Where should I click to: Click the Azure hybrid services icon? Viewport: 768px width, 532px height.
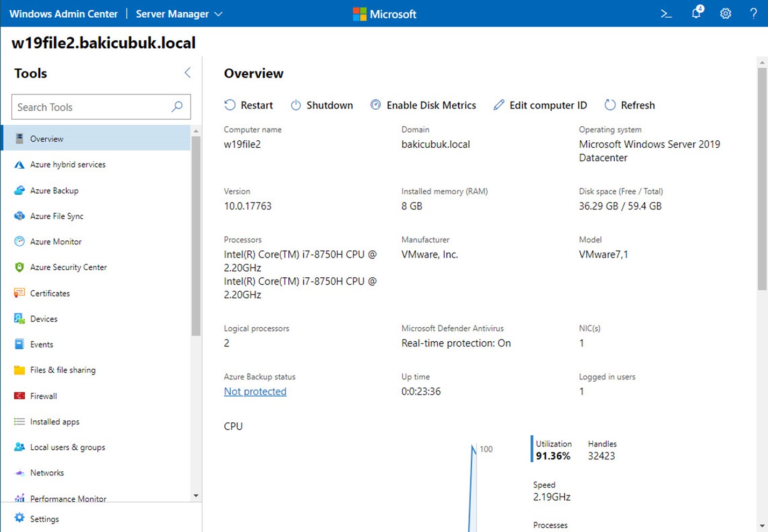19,164
